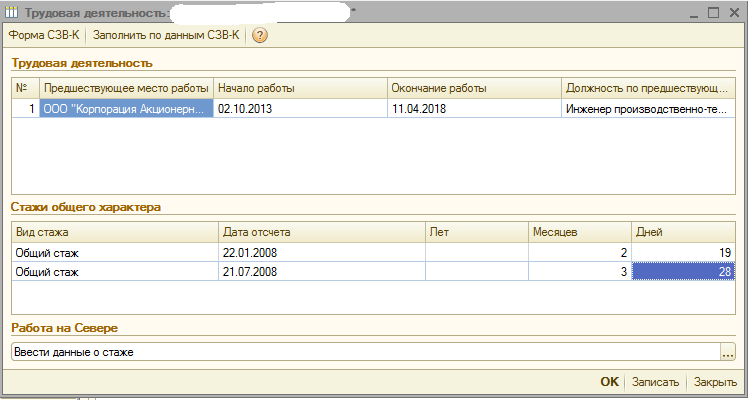Open the Форма СЗВ-К menu
The image size is (748, 400).
[44, 35]
